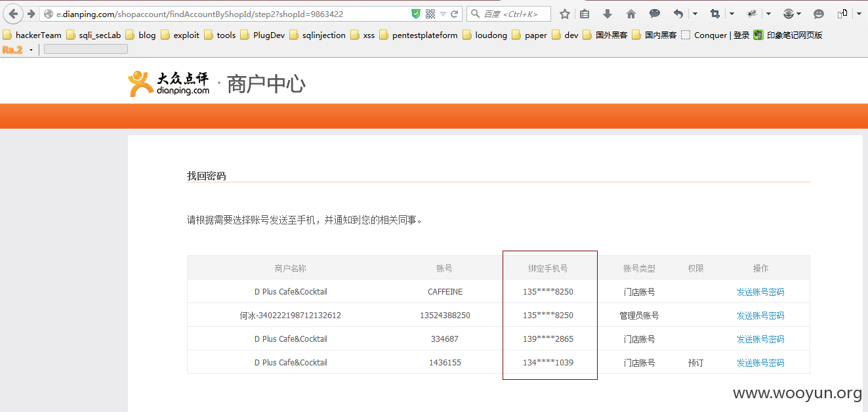The height and width of the screenshot is (412, 868).
Task: Click 发送账号密码 for account 1436155
Action: [x=760, y=363]
